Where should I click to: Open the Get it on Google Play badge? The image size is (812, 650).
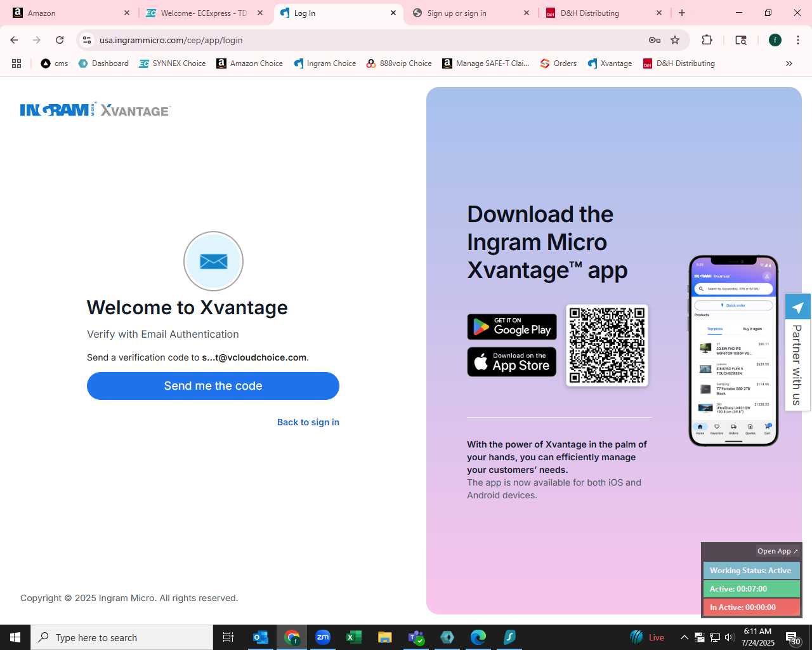tap(512, 327)
